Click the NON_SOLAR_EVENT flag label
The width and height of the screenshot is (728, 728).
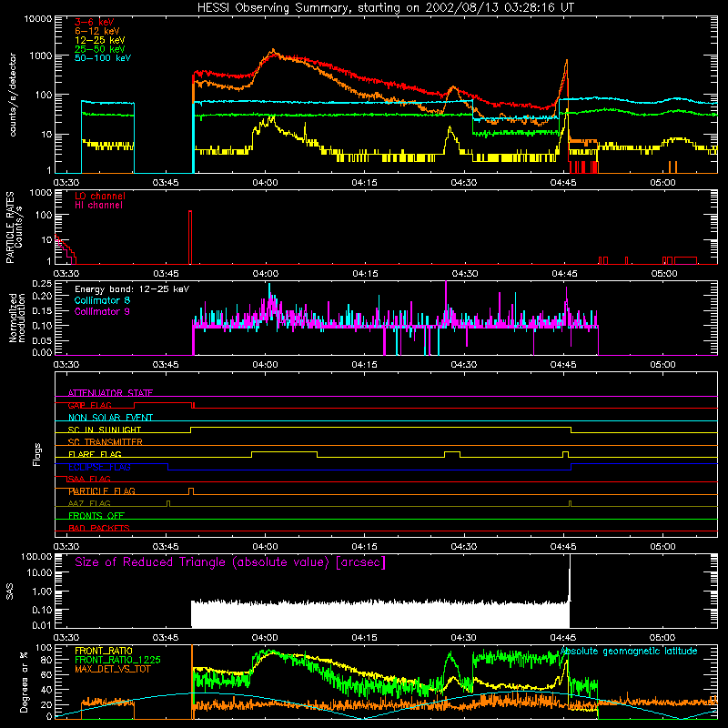click(110, 418)
